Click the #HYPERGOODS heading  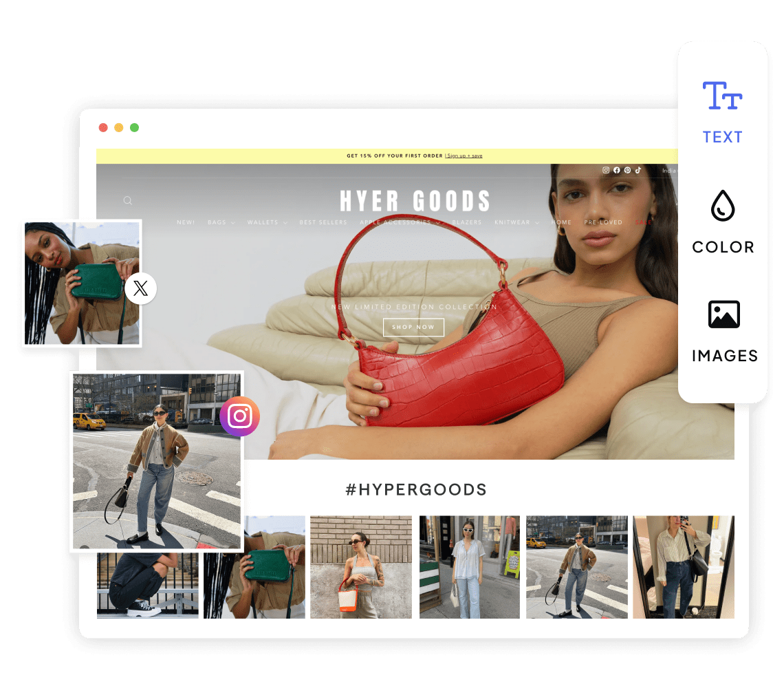click(x=416, y=489)
